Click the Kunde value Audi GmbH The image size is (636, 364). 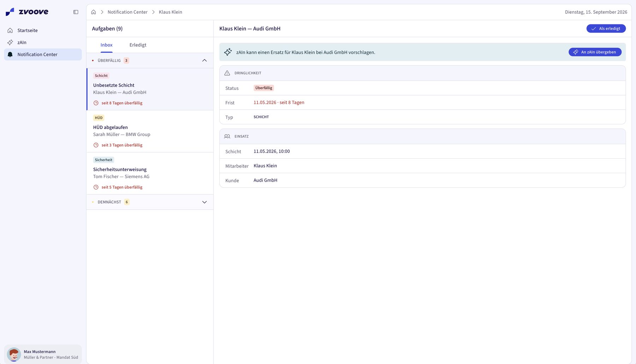(265, 180)
